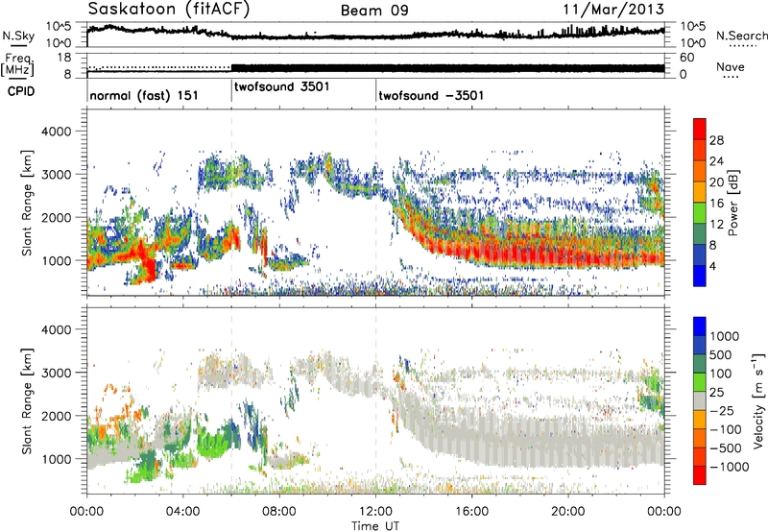Image resolution: width=768 pixels, height=532 pixels.
Task: Click the "20:00" time axis label
Action: [x=567, y=512]
